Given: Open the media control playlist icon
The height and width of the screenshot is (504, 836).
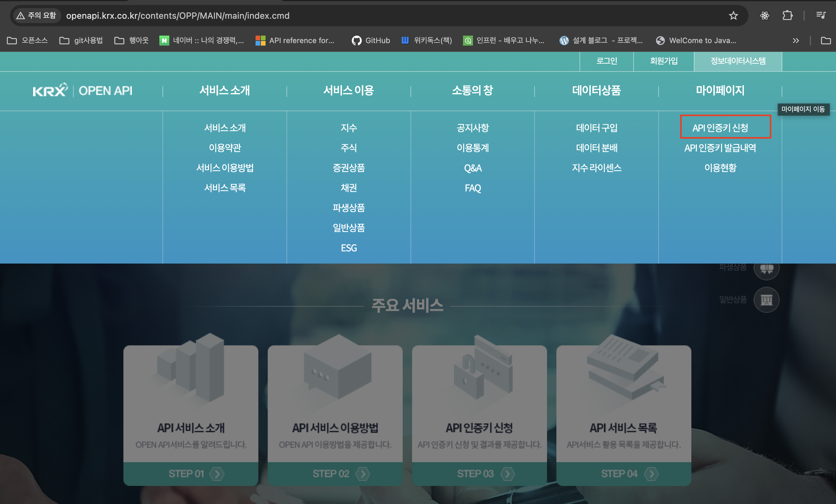Looking at the screenshot, I should pyautogui.click(x=821, y=16).
